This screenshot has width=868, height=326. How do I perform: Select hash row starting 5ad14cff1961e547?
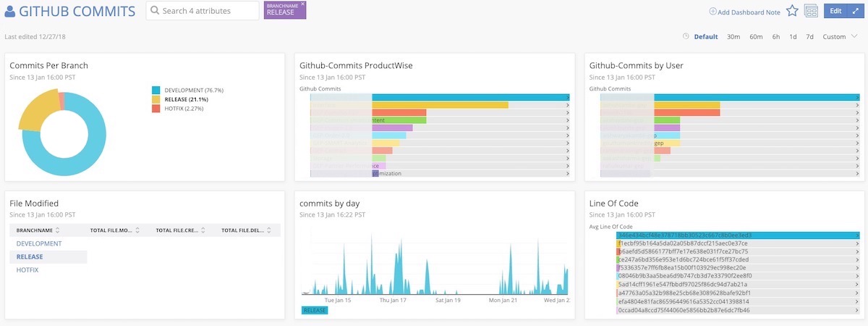739,285
